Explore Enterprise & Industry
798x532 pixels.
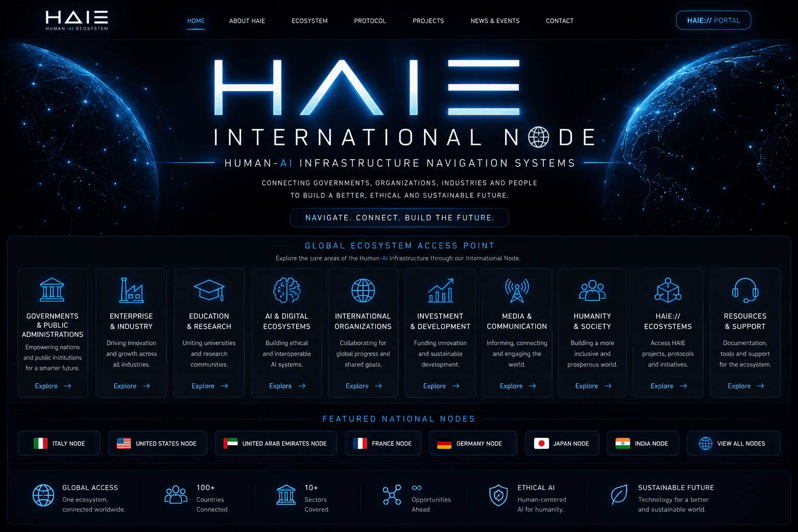131,386
